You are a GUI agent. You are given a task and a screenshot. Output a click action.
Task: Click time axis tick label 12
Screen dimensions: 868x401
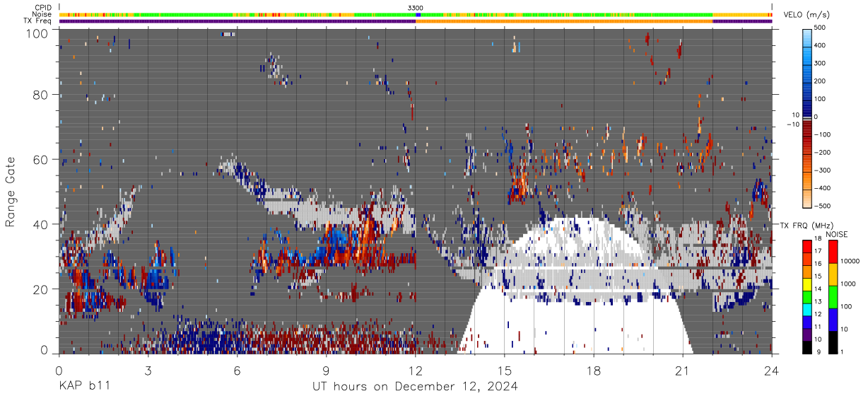[416, 370]
